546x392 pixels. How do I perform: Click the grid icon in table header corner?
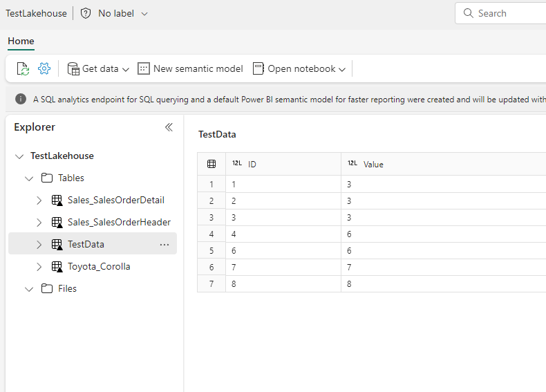211,164
